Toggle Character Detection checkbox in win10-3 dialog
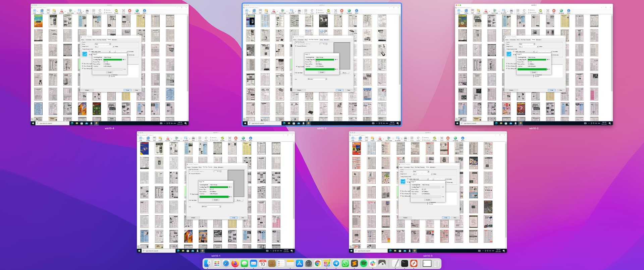The height and width of the screenshot is (270, 644). click(x=296, y=46)
